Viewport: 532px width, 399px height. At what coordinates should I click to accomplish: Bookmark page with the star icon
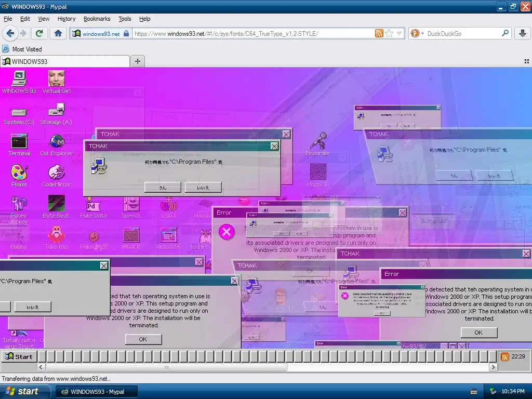click(x=390, y=33)
